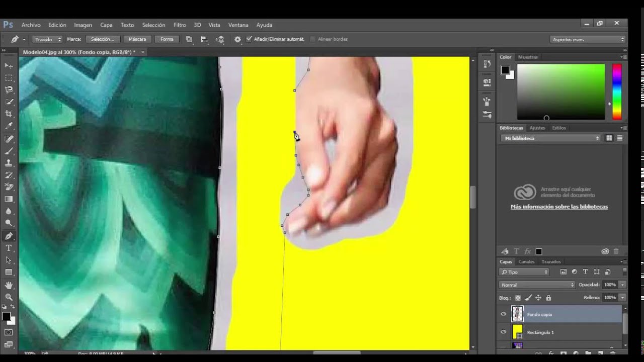
Task: Open Más información sobre las bibliotecas link
Action: (x=559, y=207)
